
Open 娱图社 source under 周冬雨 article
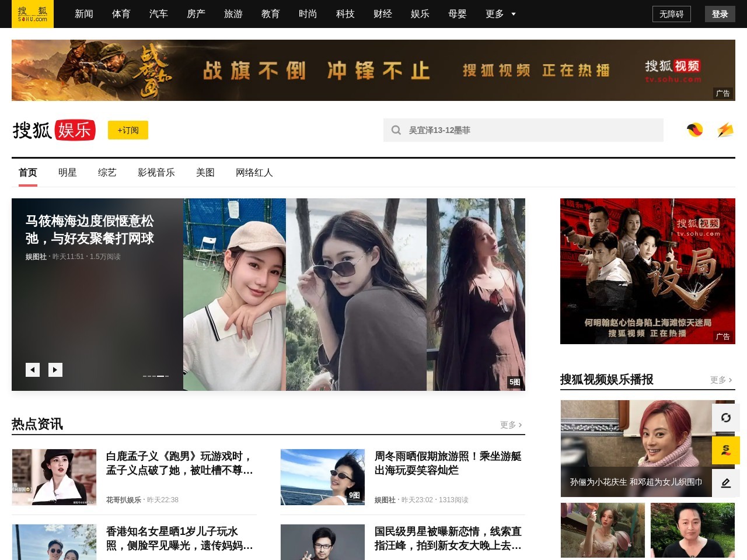pyautogui.click(x=385, y=500)
